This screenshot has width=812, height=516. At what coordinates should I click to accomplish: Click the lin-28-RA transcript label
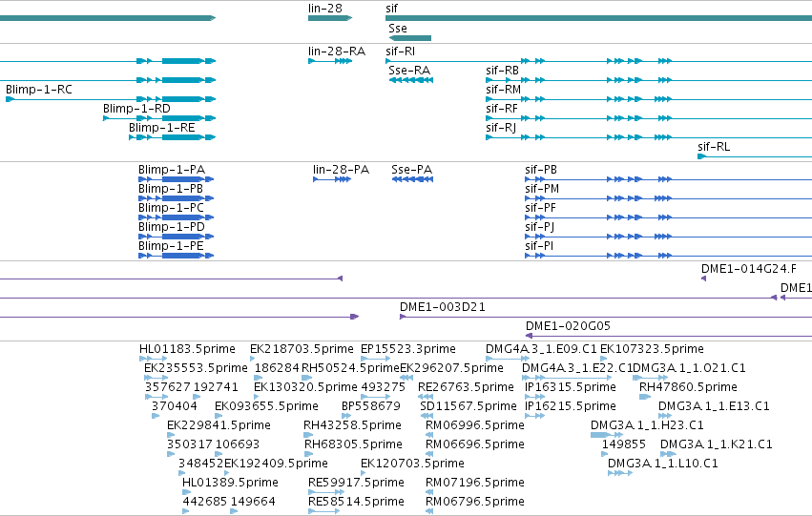pos(337,52)
